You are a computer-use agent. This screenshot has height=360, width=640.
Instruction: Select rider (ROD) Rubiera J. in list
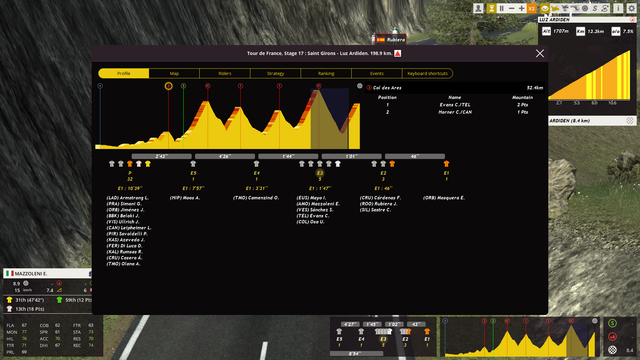pos(378,204)
